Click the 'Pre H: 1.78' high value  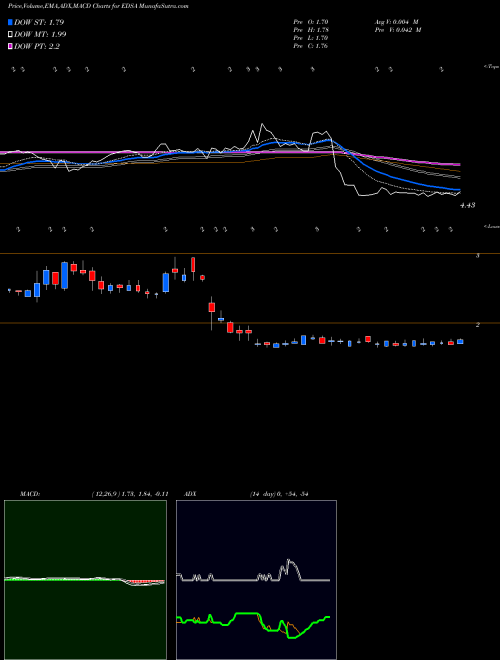[311, 30]
